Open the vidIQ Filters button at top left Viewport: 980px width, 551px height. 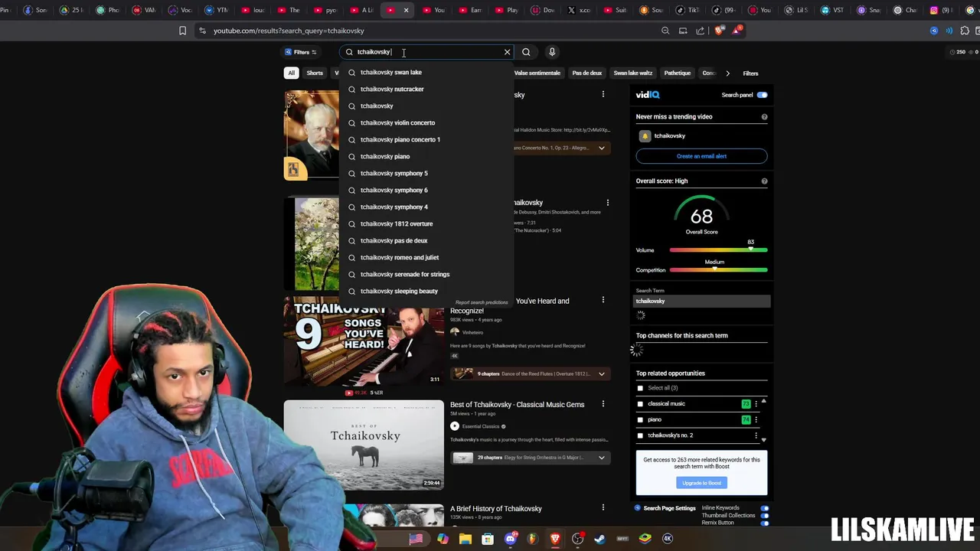coord(301,52)
